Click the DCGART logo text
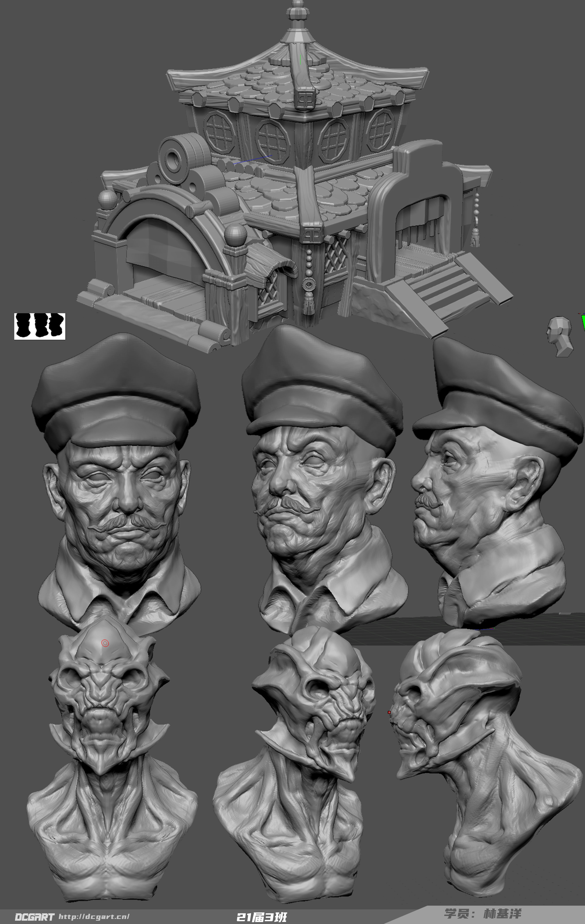The height and width of the screenshot is (924, 585). (x=35, y=917)
